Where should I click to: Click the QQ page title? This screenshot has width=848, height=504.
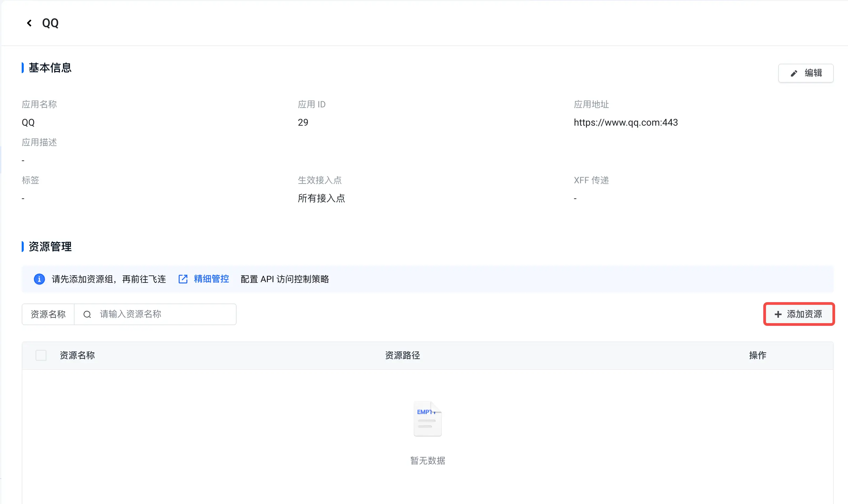pos(50,23)
